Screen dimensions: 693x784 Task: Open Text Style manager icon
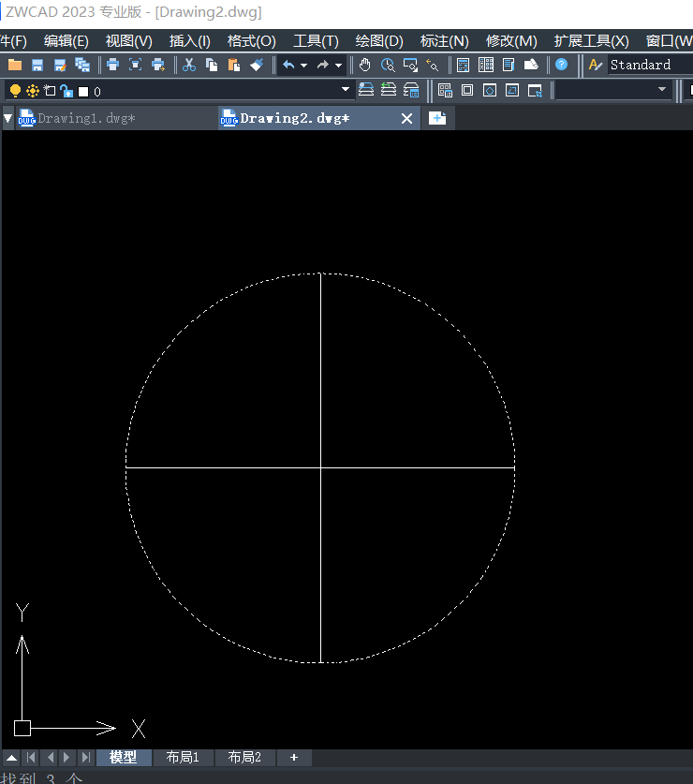(595, 65)
